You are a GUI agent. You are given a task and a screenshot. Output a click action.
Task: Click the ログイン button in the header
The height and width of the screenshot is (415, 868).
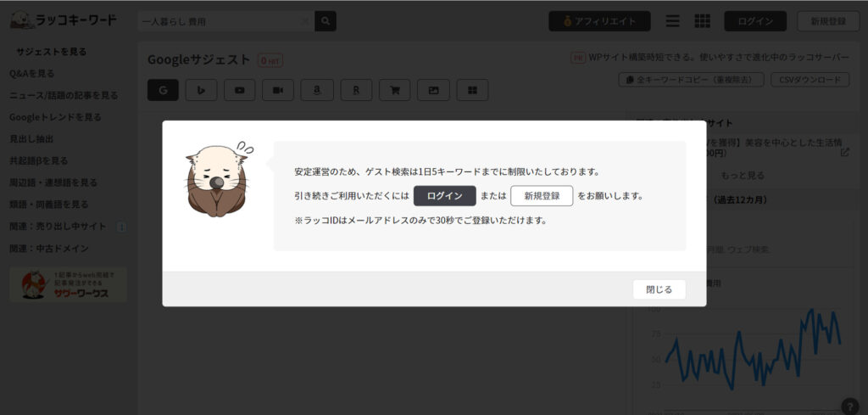755,21
